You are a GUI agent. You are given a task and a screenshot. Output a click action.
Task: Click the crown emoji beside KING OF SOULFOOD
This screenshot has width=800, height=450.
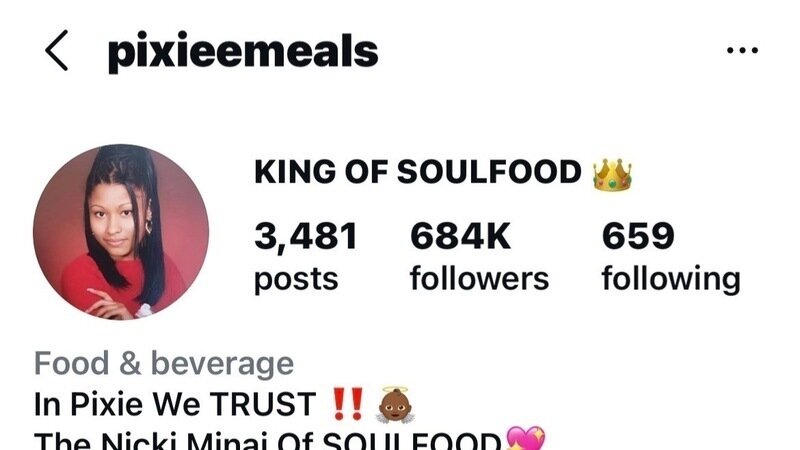[x=612, y=174]
